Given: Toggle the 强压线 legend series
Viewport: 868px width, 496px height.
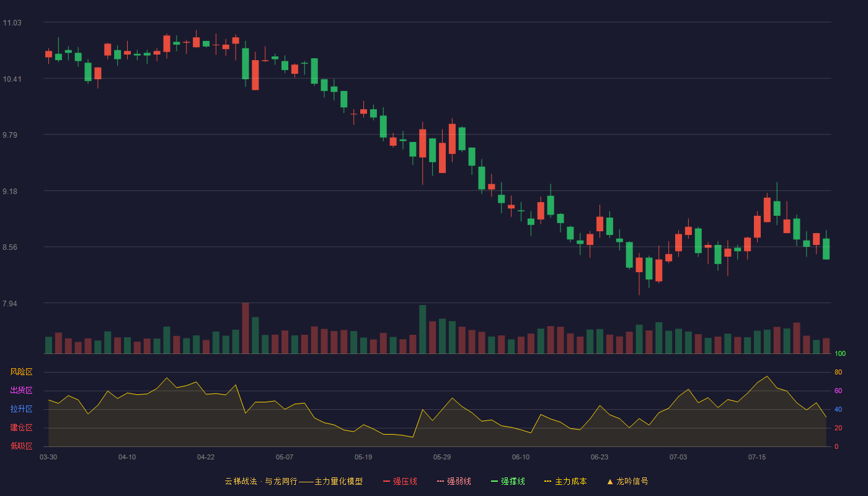Looking at the screenshot, I should [x=400, y=481].
